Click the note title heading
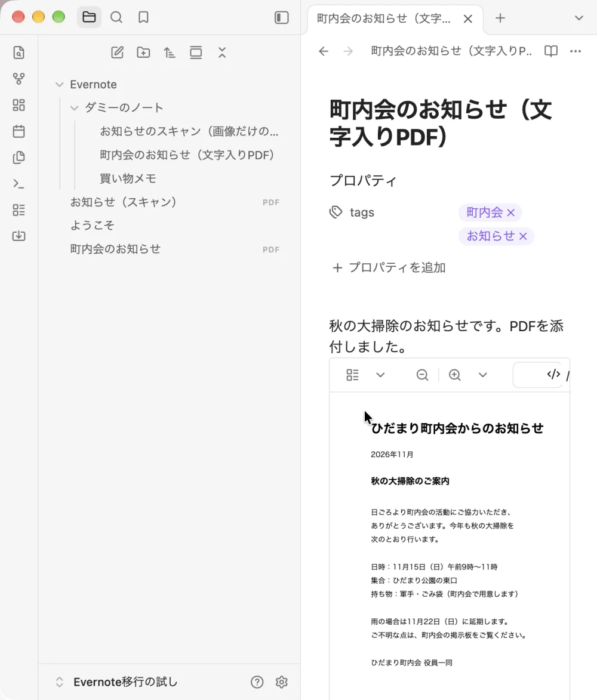597x700 pixels. pyautogui.click(x=441, y=123)
